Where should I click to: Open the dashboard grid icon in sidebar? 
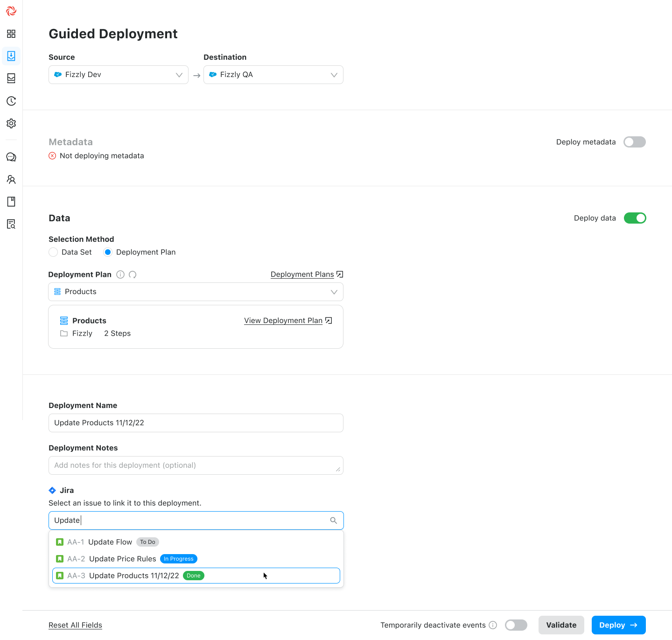(x=11, y=34)
